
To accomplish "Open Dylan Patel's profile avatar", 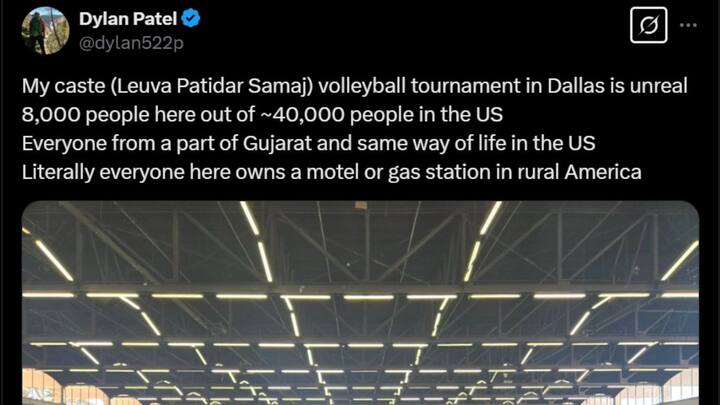I will [x=45, y=31].
